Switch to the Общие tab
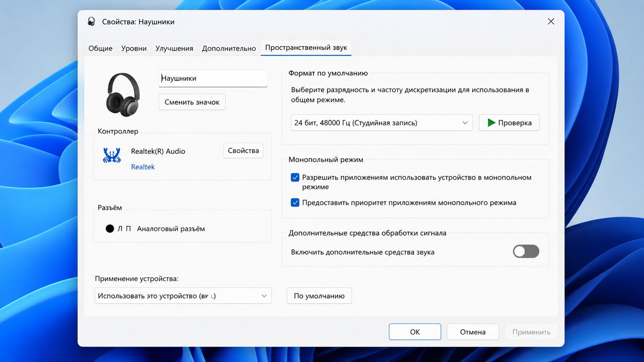This screenshot has width=644, height=362. click(x=101, y=48)
